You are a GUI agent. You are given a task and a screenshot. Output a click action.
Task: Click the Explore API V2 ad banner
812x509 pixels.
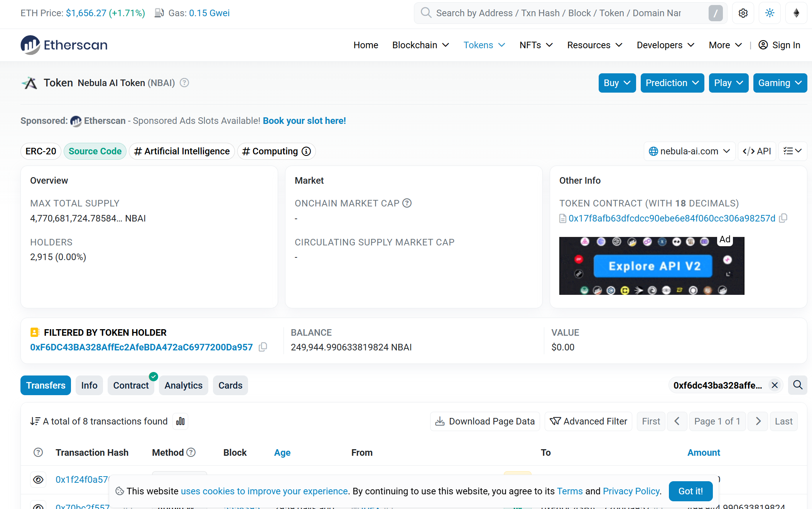652,266
